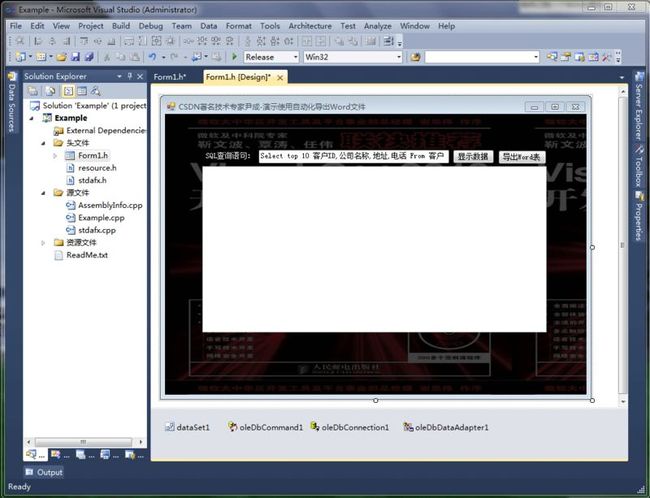Image resolution: width=650 pixels, height=498 pixels.
Task: Click the Tab Order layout toolbar icon
Action: (x=388, y=41)
